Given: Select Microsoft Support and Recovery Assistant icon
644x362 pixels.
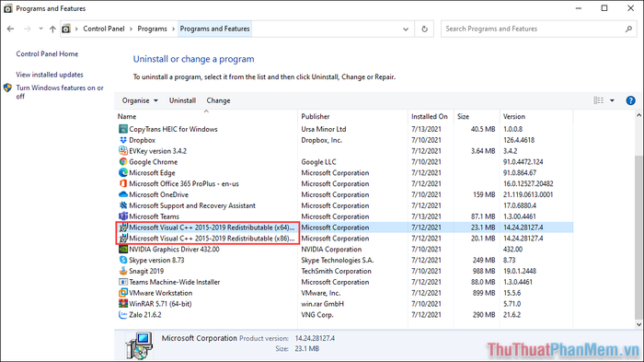Looking at the screenshot, I should [122, 205].
